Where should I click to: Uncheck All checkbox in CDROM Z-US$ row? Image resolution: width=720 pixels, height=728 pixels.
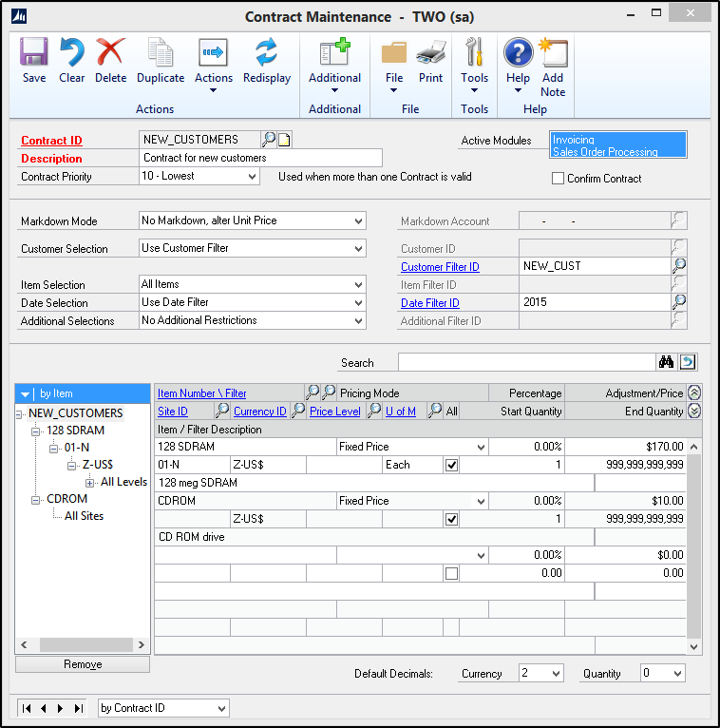451,519
